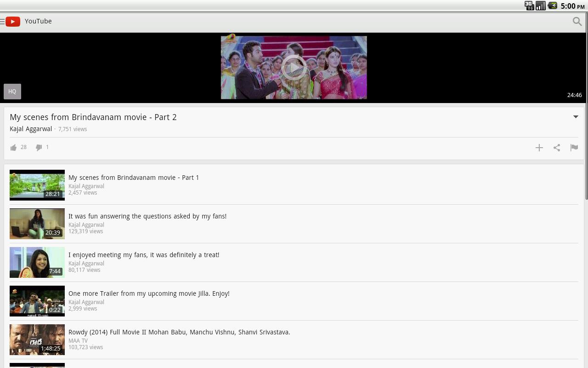Click the '129,319 views' text

click(85, 231)
